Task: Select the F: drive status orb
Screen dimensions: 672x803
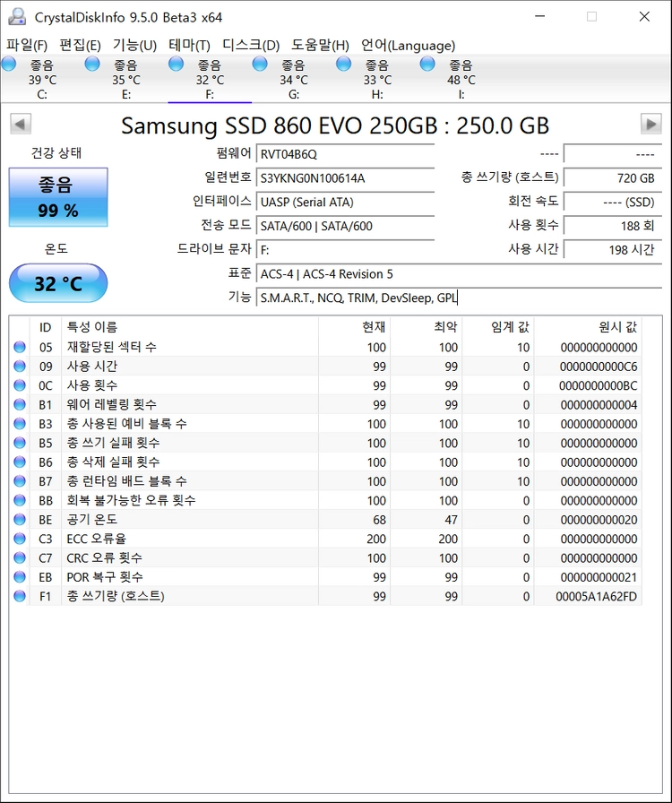Action: click(x=177, y=65)
